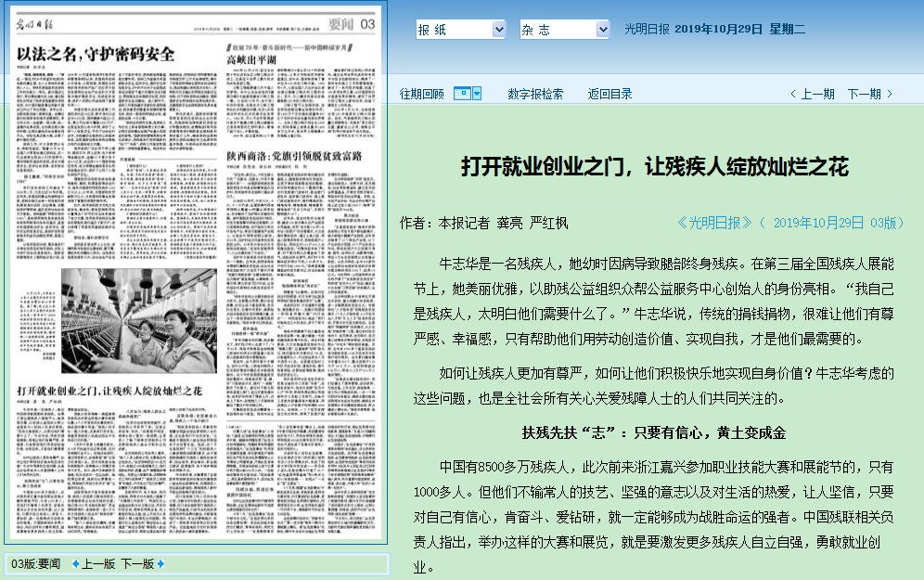
Task: Click the 《光明日报》 source link
Action: (714, 223)
